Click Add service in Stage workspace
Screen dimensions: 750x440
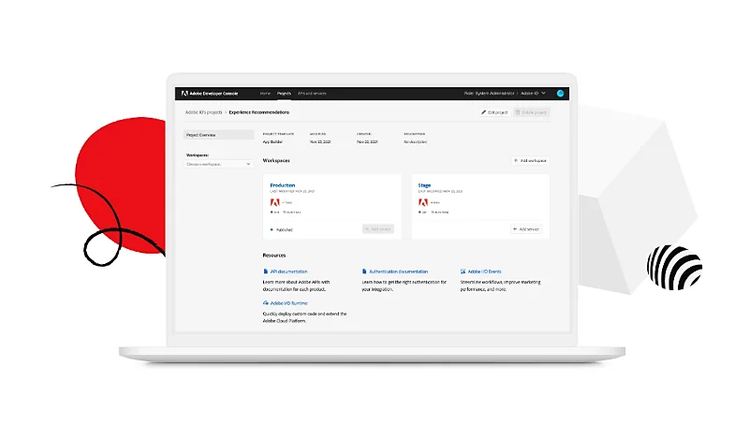(528, 229)
